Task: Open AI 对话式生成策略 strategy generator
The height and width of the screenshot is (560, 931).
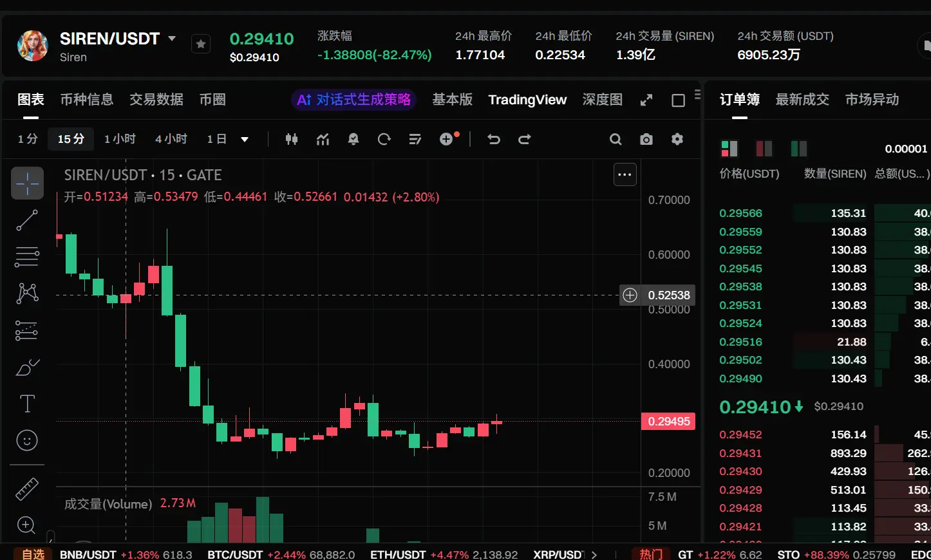Action: point(353,100)
